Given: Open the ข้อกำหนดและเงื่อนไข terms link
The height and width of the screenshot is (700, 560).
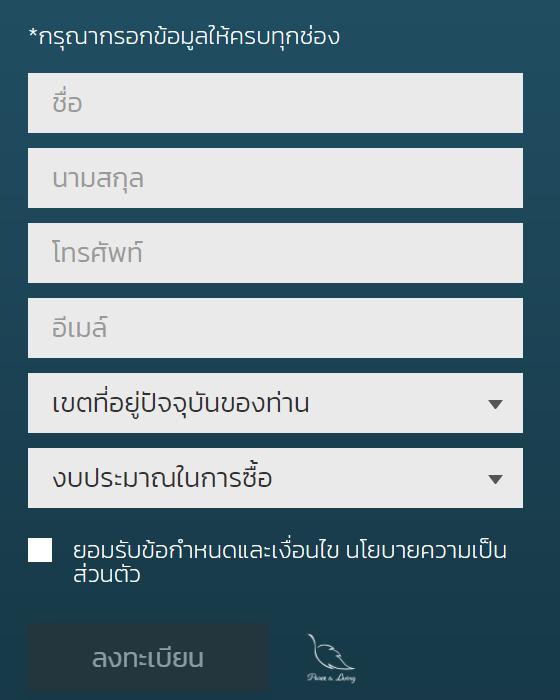Looking at the screenshot, I should (239, 550).
